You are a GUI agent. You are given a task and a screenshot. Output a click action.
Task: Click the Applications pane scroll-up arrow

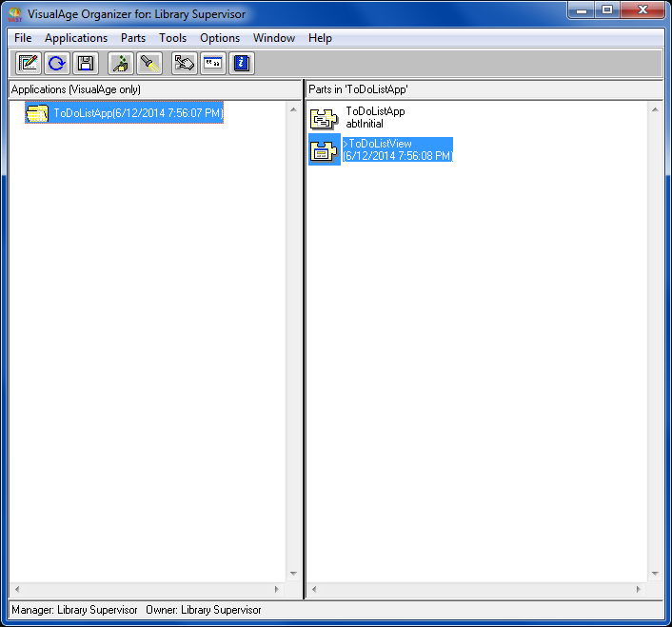pos(293,108)
